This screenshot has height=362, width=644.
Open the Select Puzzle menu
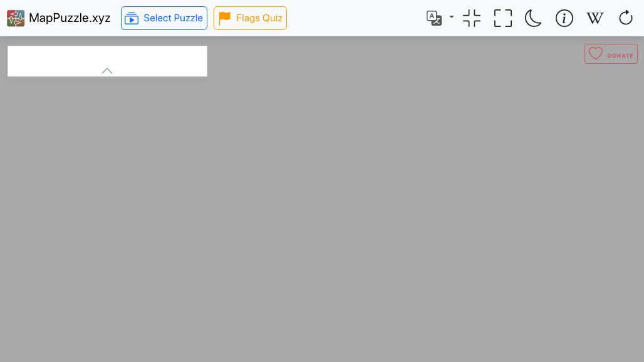tap(164, 18)
